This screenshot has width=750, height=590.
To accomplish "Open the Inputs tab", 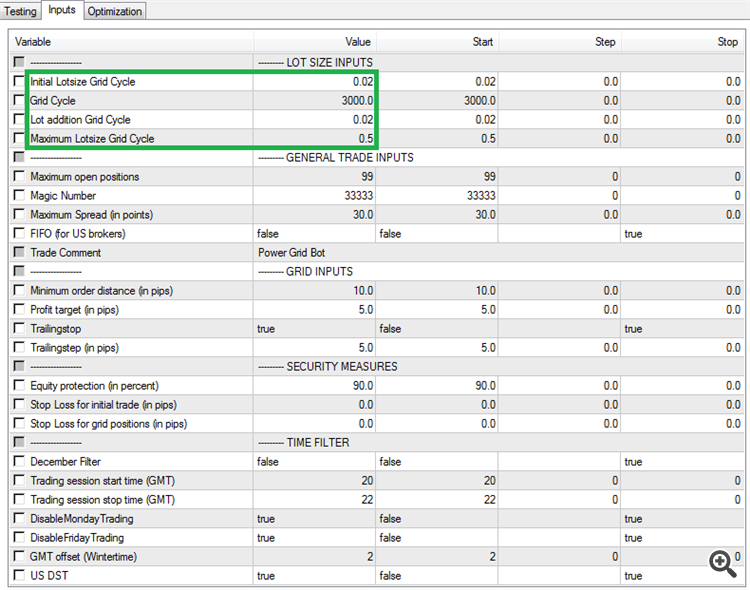I will (62, 10).
